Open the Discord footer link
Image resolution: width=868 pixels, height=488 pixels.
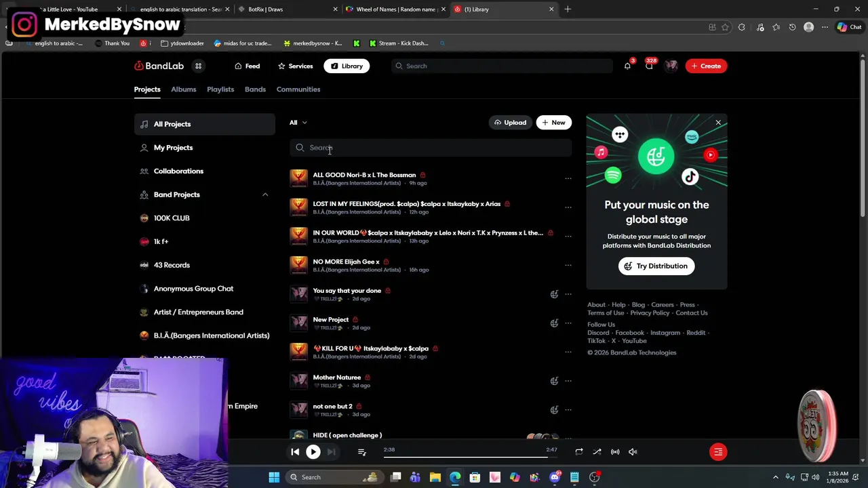[x=598, y=333]
